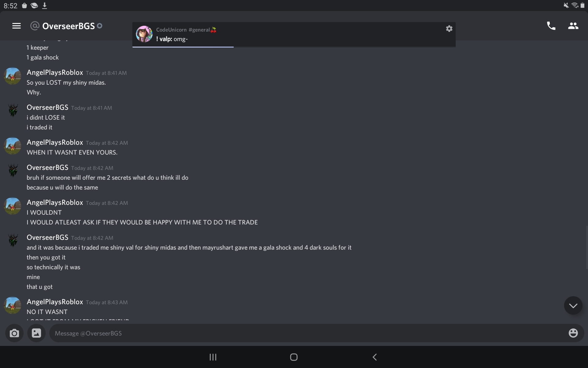Image resolution: width=588 pixels, height=368 pixels.
Task: Open the image gallery picker
Action: click(x=36, y=333)
